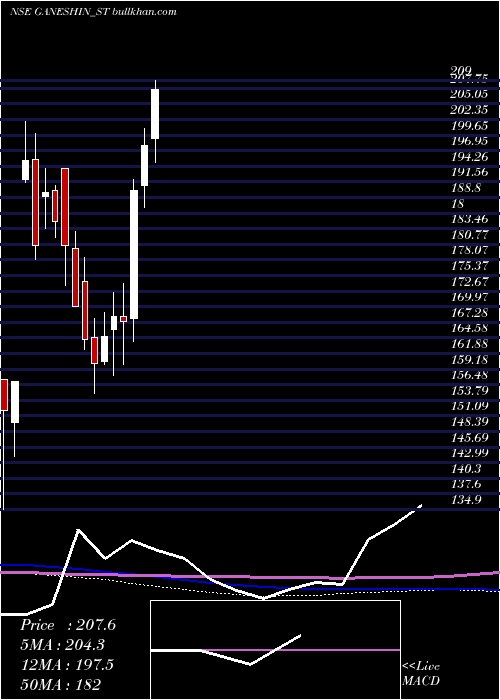Select the 151.09 price axis label

[469, 406]
